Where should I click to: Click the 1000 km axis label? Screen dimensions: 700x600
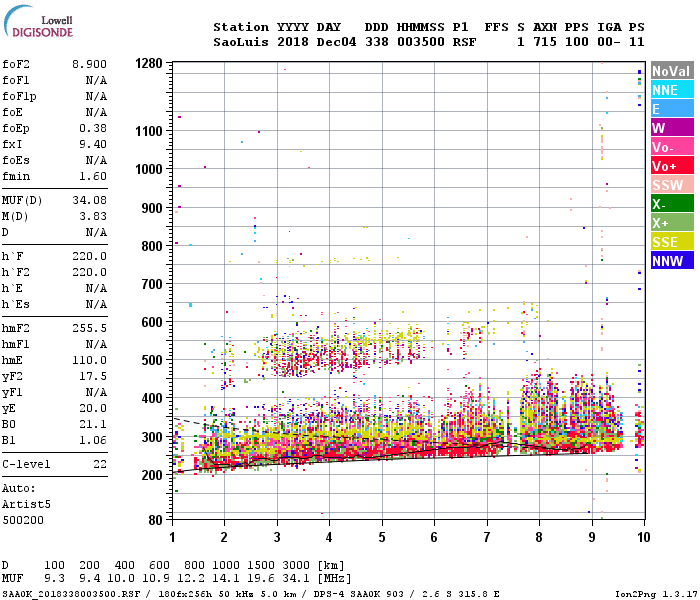pyautogui.click(x=149, y=169)
